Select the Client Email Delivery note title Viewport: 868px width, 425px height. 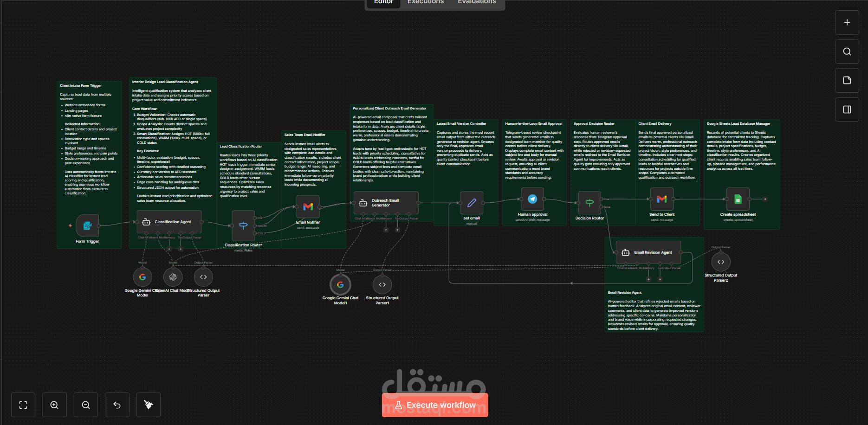(x=655, y=124)
